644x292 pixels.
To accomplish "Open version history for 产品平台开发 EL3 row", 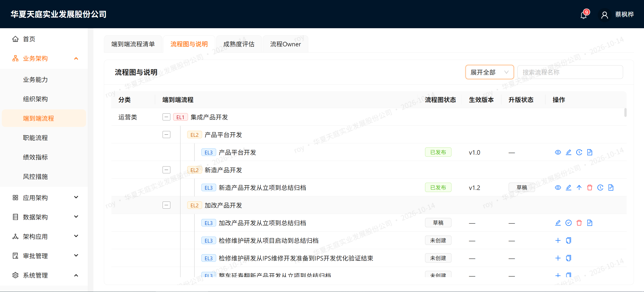I will (579, 152).
